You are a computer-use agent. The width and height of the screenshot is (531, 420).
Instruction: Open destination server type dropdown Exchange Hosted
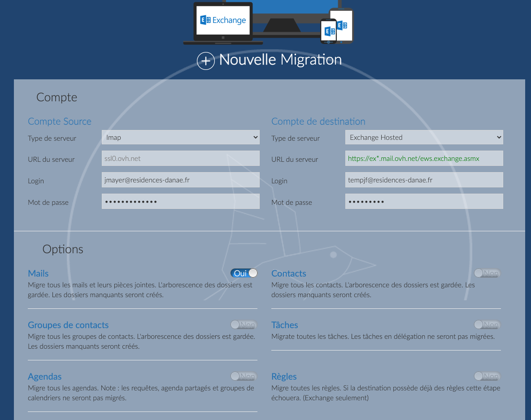click(x=424, y=138)
